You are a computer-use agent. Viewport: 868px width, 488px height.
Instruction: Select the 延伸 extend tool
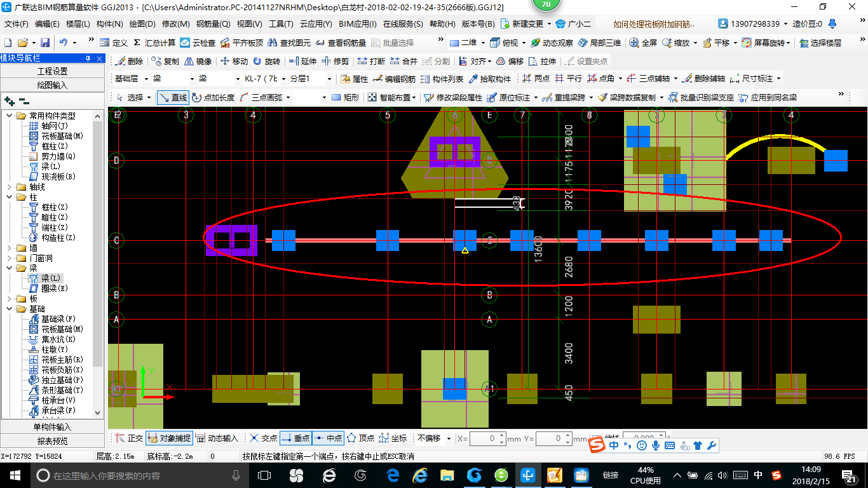[x=302, y=61]
